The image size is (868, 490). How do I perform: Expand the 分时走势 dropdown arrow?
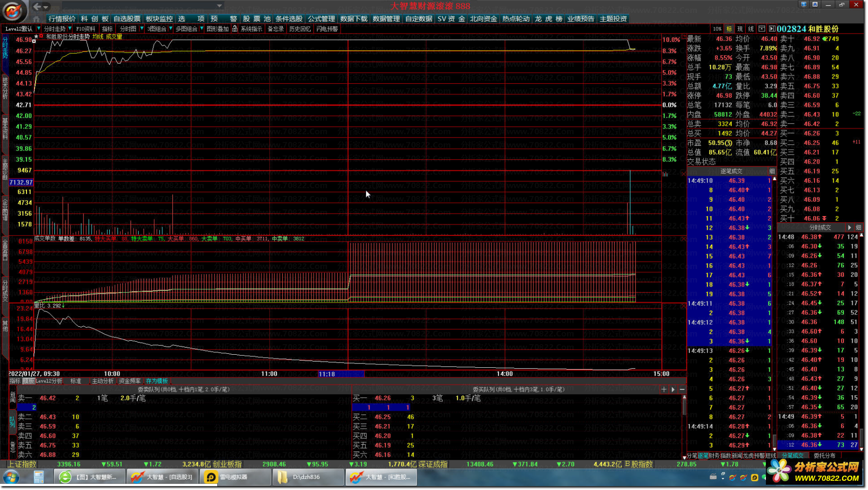tap(70, 29)
